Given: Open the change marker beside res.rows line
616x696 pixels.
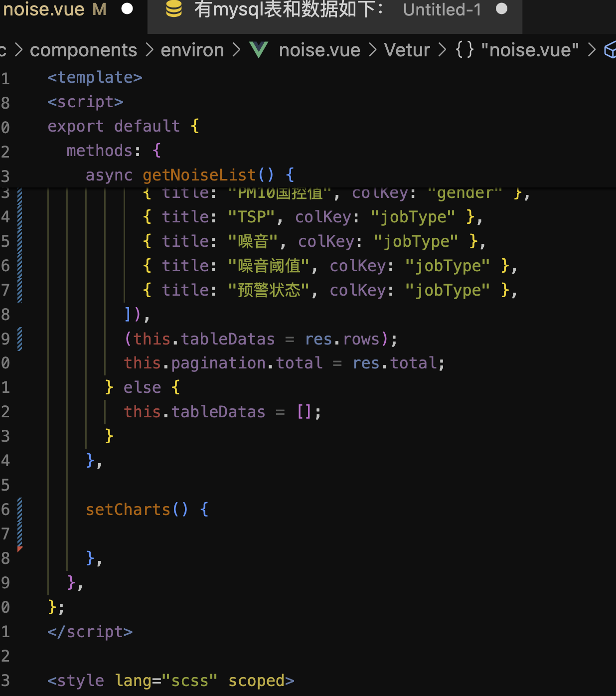Looking at the screenshot, I should (20, 339).
